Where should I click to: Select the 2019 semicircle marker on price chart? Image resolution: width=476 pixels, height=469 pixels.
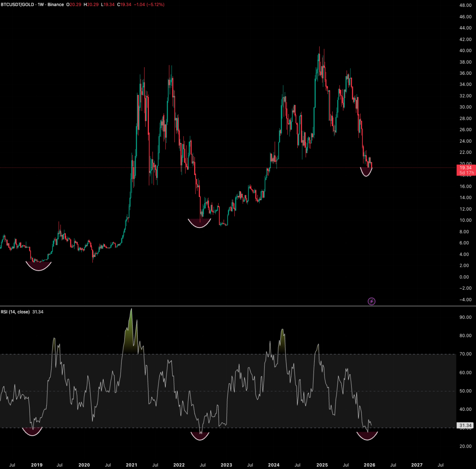[x=39, y=266]
